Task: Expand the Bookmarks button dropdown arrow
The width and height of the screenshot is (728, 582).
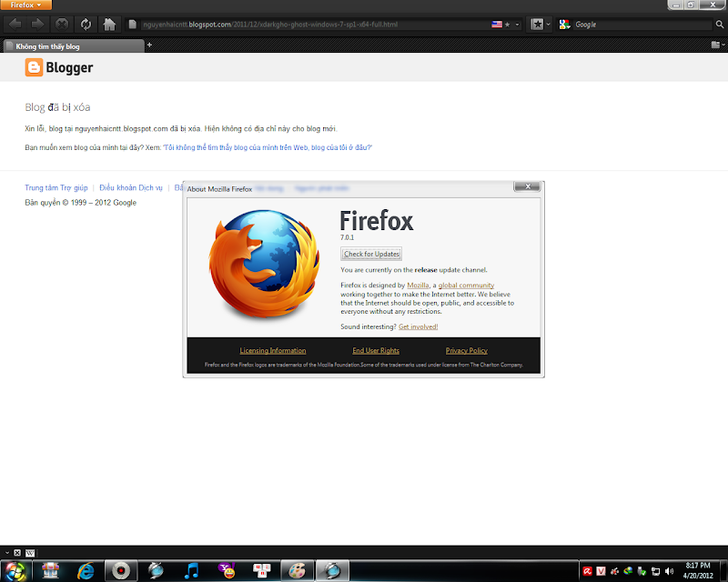Action: 549,25
